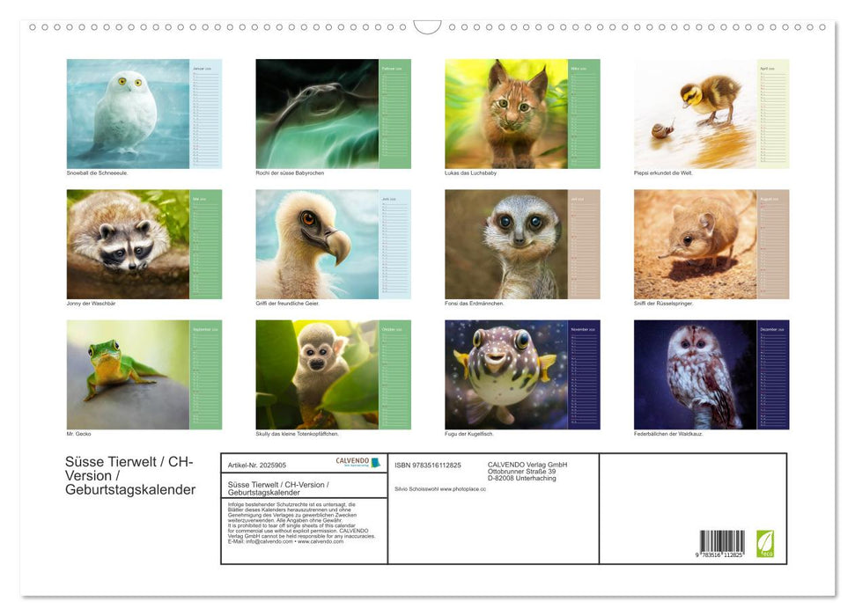Click the Dezember date column beside tawny owl
The height and width of the screenshot is (616, 855).
pyautogui.click(x=773, y=375)
